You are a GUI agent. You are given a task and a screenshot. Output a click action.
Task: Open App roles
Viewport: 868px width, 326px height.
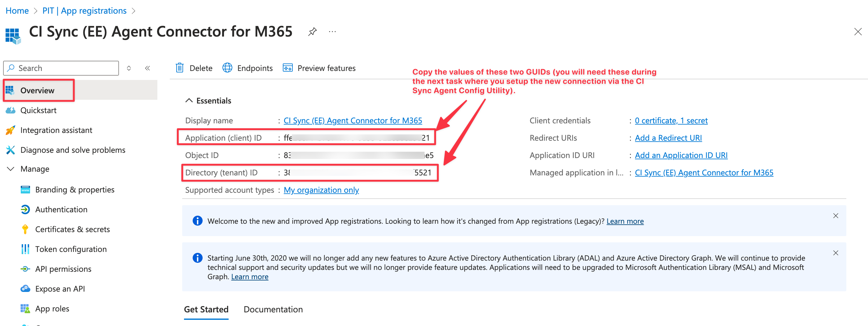[52, 308]
